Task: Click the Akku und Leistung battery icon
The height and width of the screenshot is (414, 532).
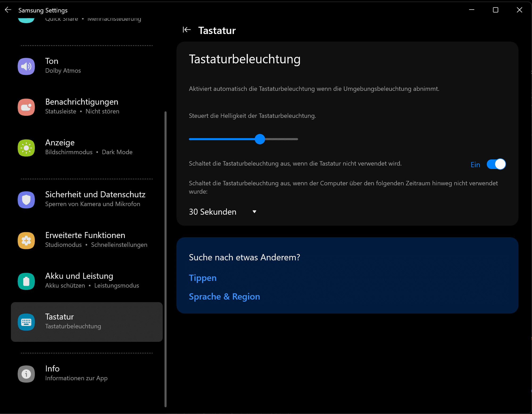Action: pos(26,281)
